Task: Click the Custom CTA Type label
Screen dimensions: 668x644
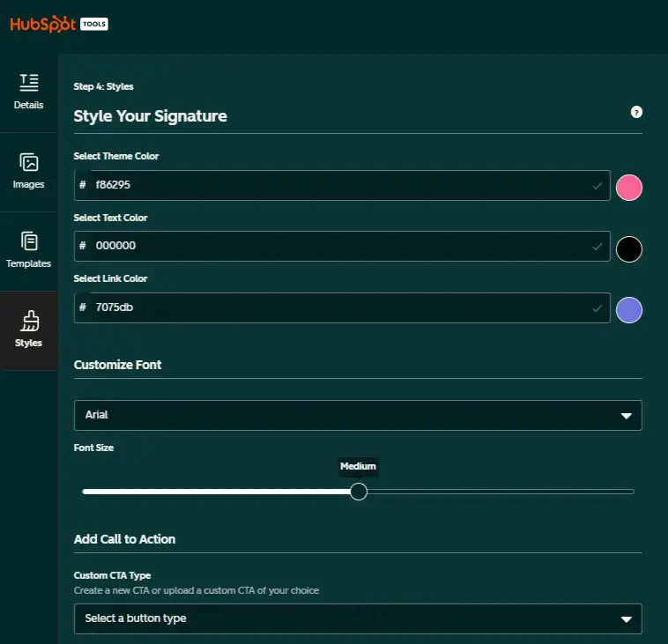Action: pos(112,575)
